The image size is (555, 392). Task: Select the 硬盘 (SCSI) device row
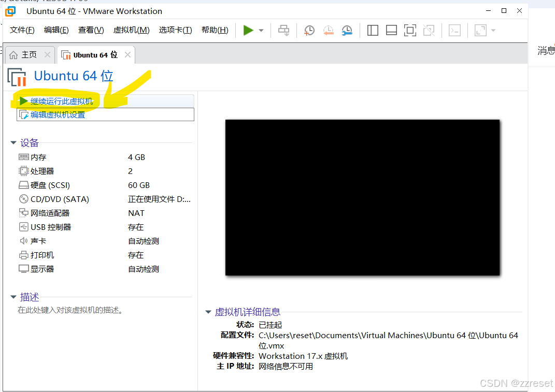105,185
